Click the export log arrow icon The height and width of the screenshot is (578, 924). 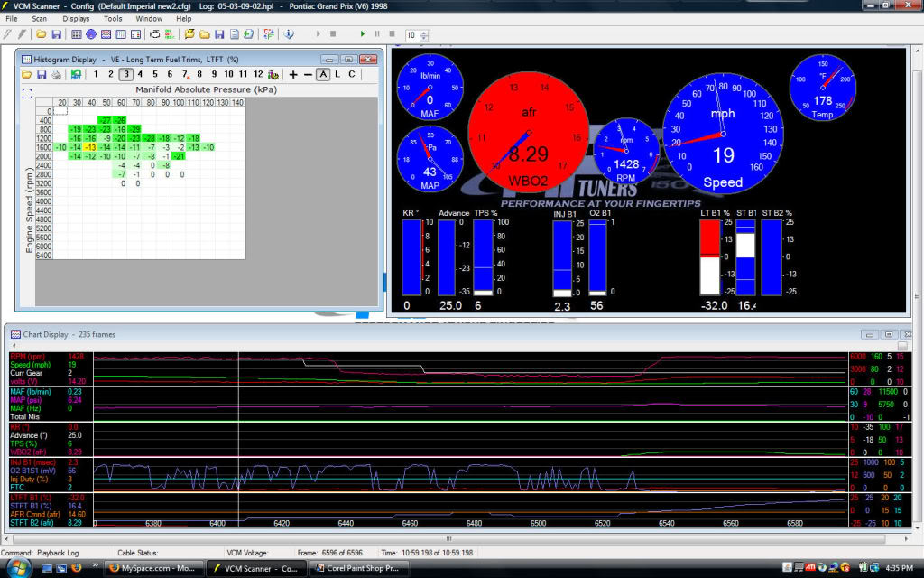(249, 34)
